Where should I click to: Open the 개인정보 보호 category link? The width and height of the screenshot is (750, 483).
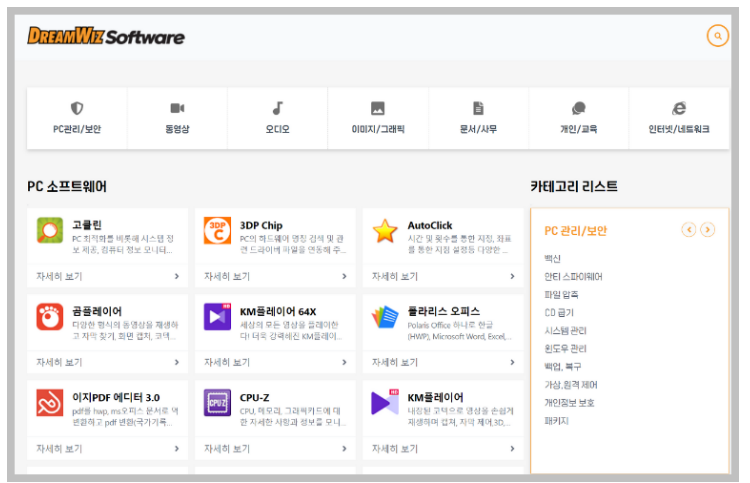click(569, 403)
